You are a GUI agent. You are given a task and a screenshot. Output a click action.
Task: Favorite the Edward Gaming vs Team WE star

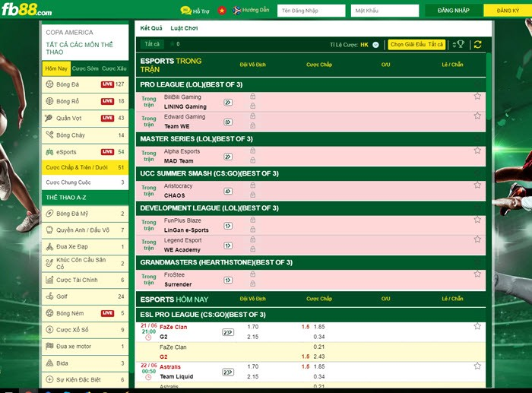[x=477, y=116]
